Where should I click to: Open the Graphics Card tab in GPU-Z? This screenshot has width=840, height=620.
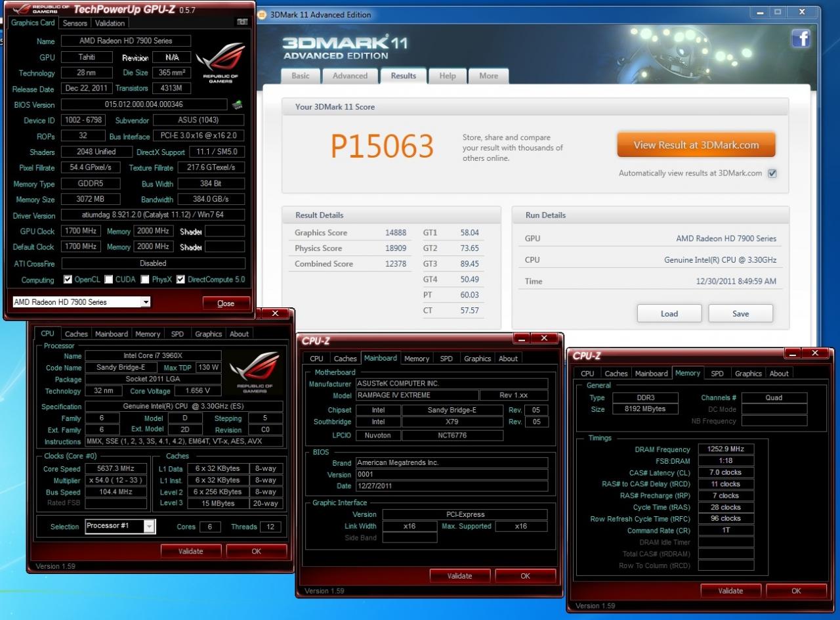coord(33,22)
